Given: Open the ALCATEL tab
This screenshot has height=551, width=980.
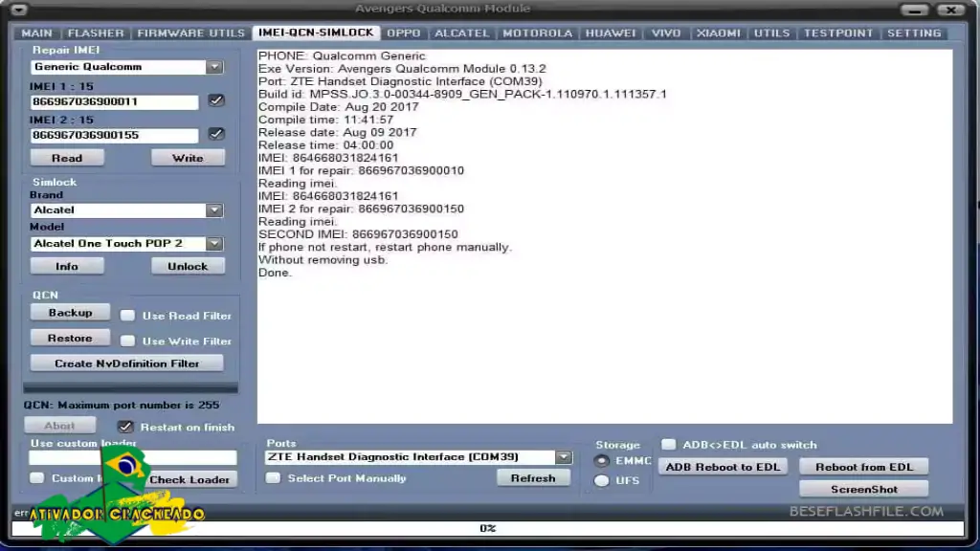Looking at the screenshot, I should pyautogui.click(x=462, y=33).
